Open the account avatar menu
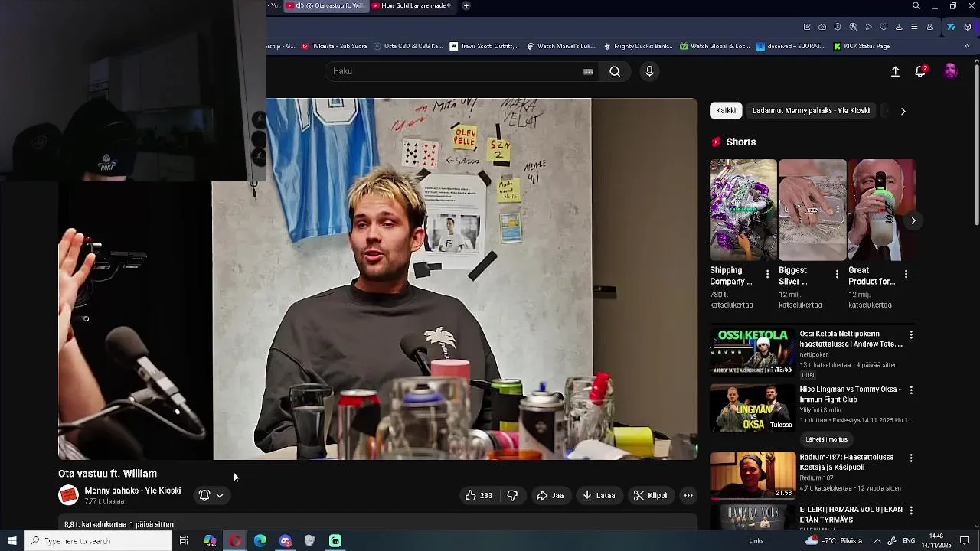980x551 pixels. [950, 71]
